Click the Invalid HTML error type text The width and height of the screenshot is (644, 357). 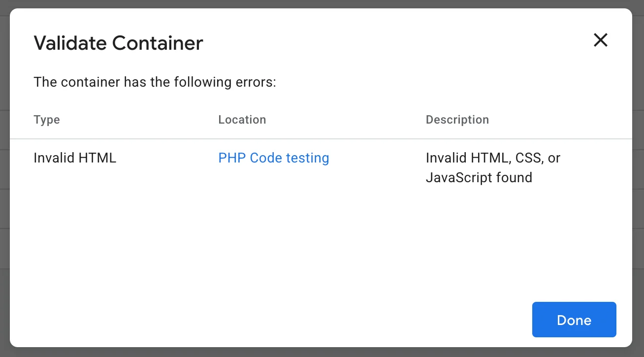point(75,158)
